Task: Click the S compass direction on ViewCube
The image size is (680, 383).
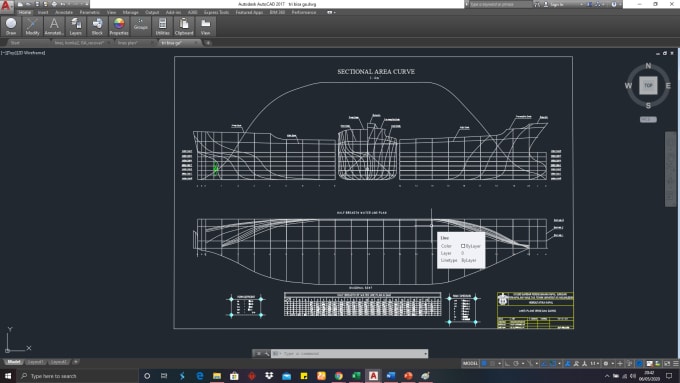Action: point(648,105)
